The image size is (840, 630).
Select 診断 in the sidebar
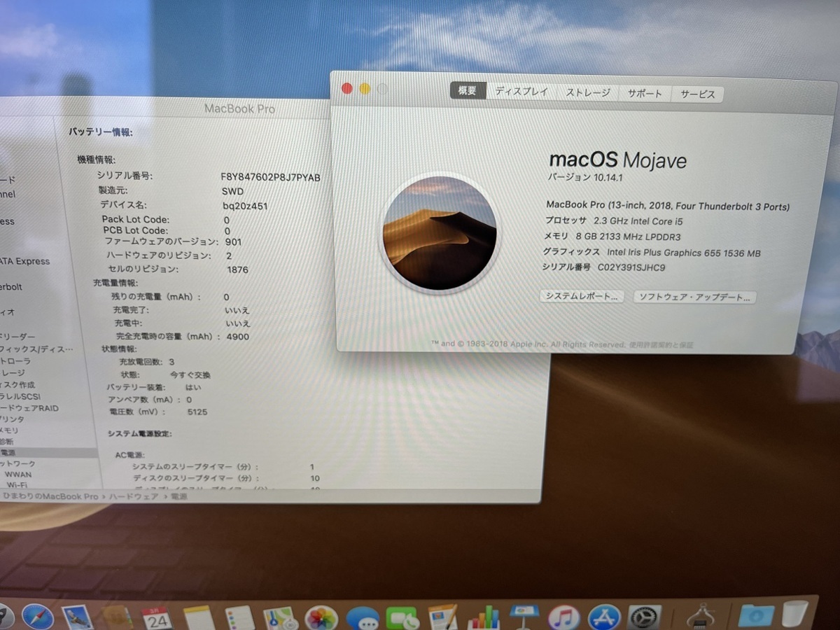[x=7, y=442]
